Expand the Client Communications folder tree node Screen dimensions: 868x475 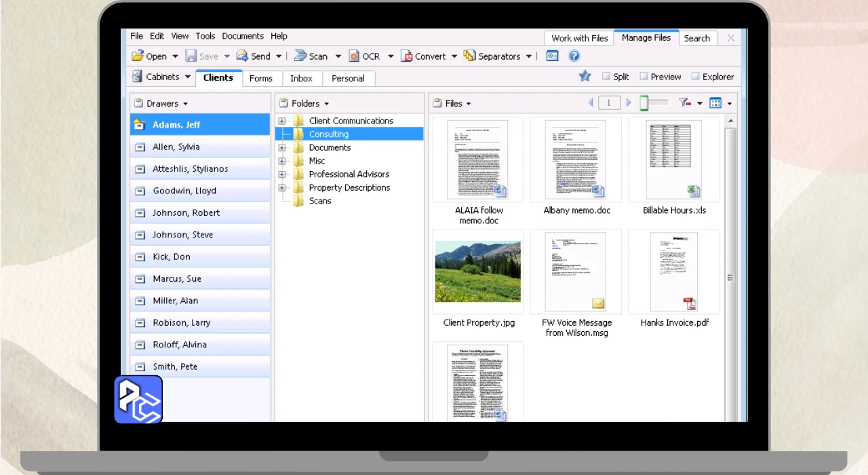(282, 121)
